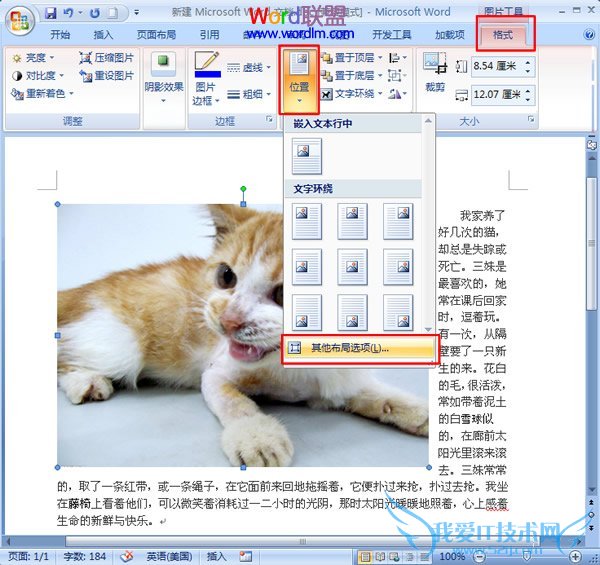Choose bottom-left text wrap position

click(x=307, y=313)
